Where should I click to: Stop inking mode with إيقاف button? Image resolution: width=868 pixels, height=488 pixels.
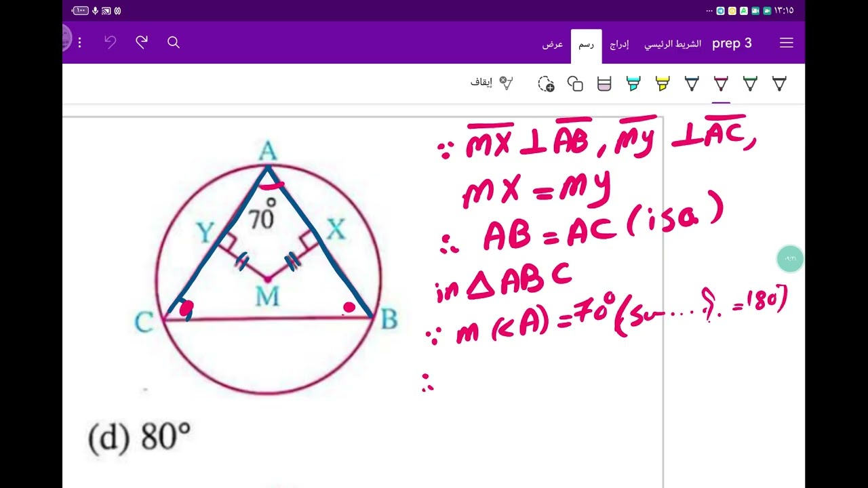point(492,83)
